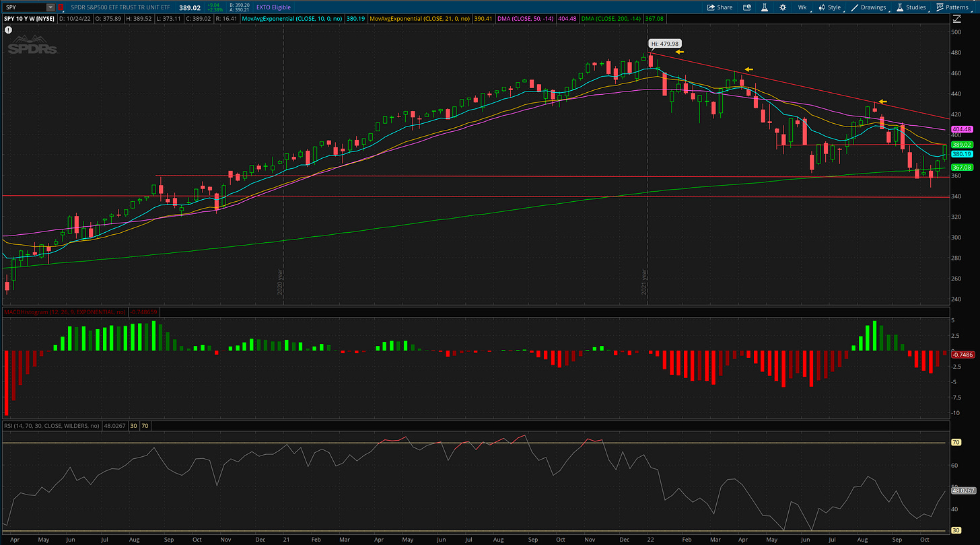This screenshot has height=545, width=980.
Task: Click the 2021 year vertical marker label
Action: pyautogui.click(x=644, y=283)
